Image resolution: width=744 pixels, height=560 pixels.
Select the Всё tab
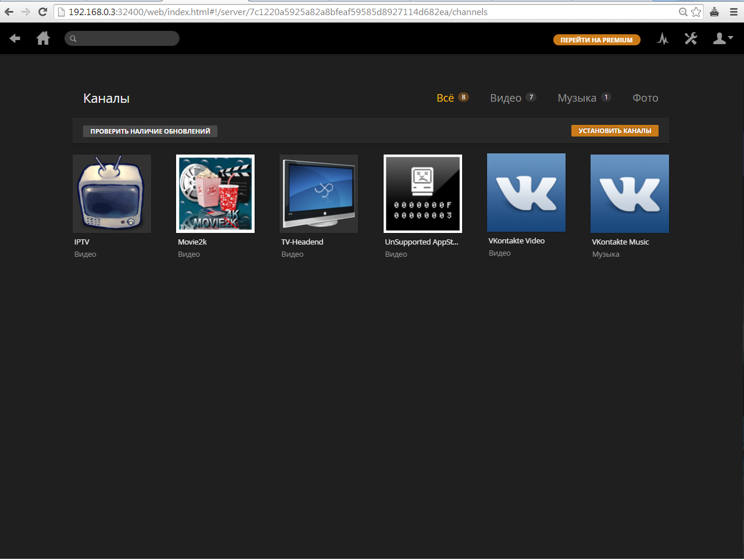445,98
